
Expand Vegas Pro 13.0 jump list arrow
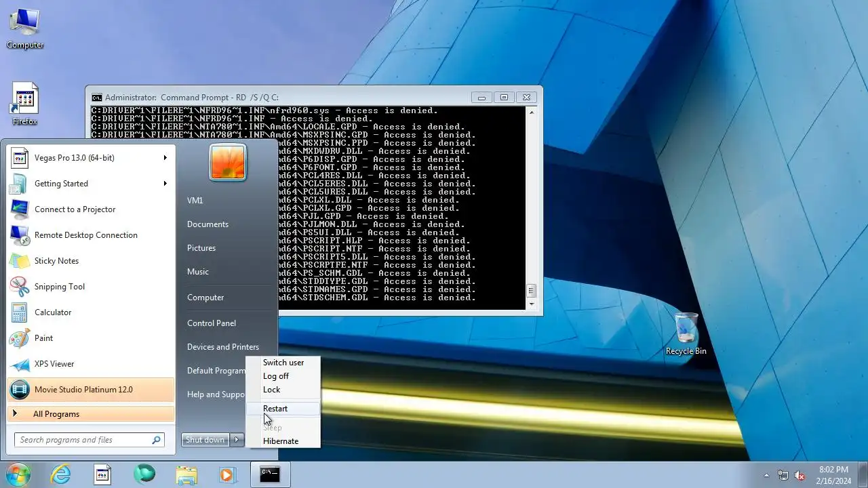click(x=165, y=158)
